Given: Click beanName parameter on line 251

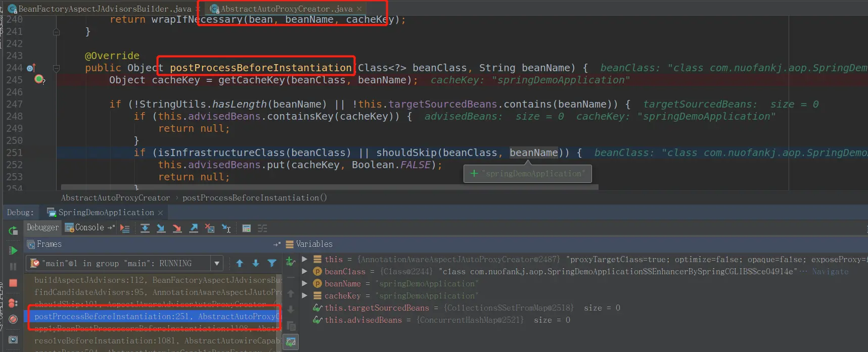Looking at the screenshot, I should tap(533, 153).
